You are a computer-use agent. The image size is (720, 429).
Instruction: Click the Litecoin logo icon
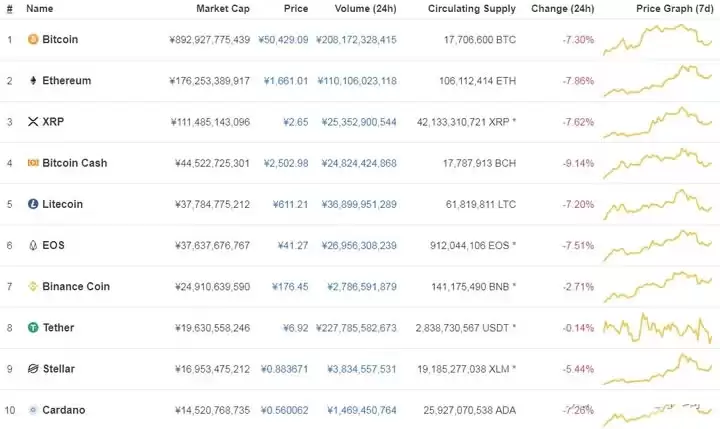tap(33, 204)
